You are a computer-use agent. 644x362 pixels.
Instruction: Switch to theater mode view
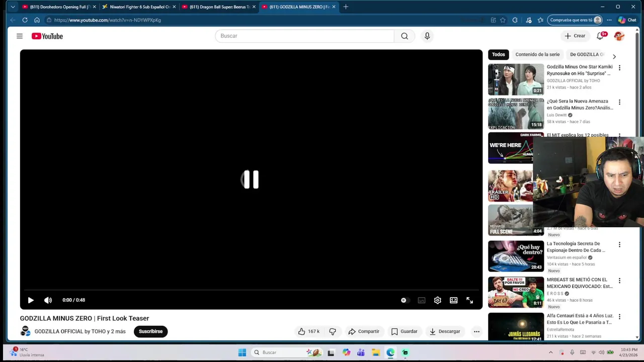click(454, 300)
